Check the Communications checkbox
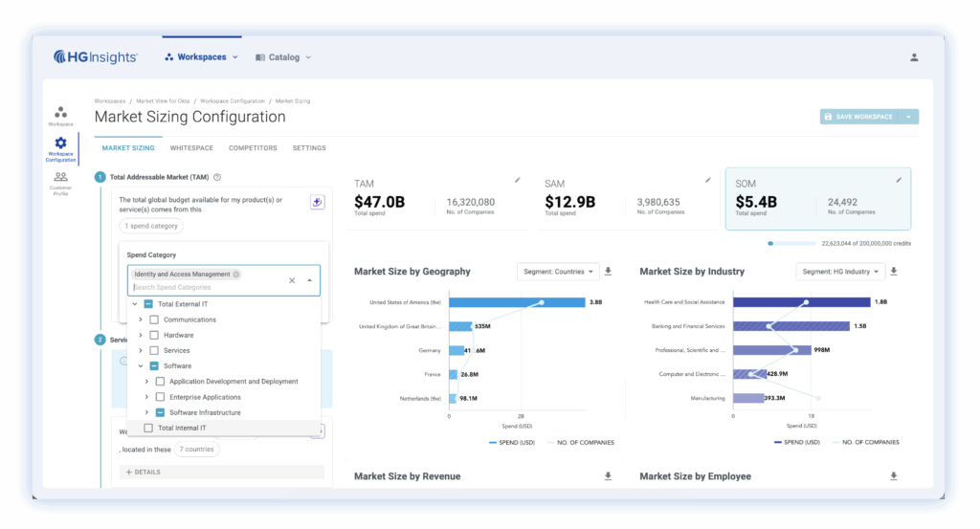This screenshot has height=529, width=980. (154, 320)
